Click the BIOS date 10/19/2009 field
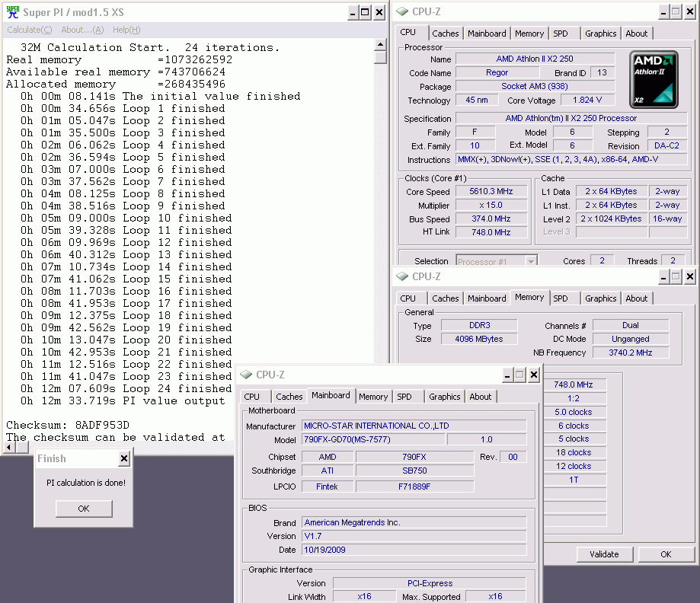Viewport: 700px width, 603px height. (x=414, y=550)
